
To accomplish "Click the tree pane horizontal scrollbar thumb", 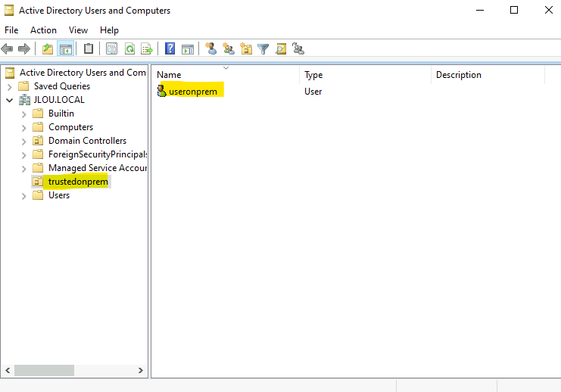I will [x=44, y=370].
